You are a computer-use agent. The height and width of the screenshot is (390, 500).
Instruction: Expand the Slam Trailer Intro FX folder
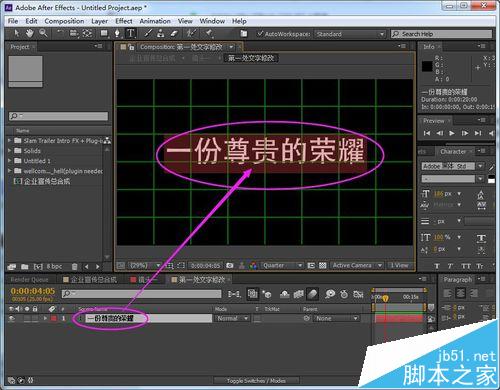[10, 140]
